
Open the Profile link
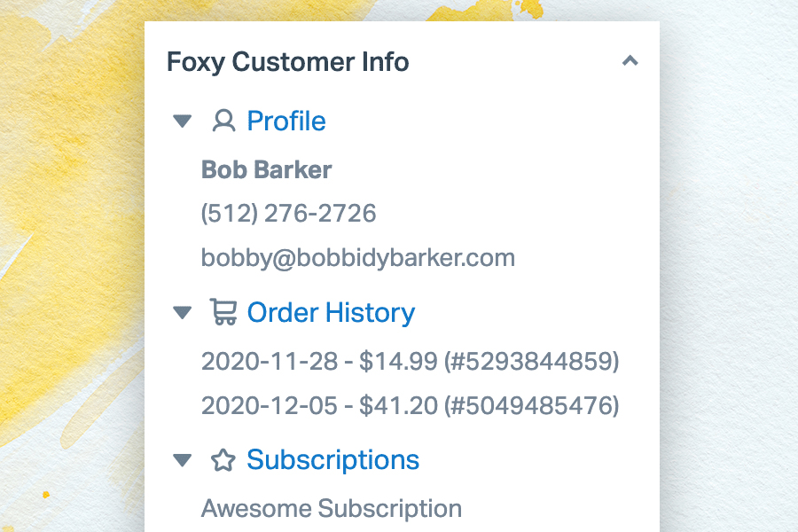tap(286, 121)
